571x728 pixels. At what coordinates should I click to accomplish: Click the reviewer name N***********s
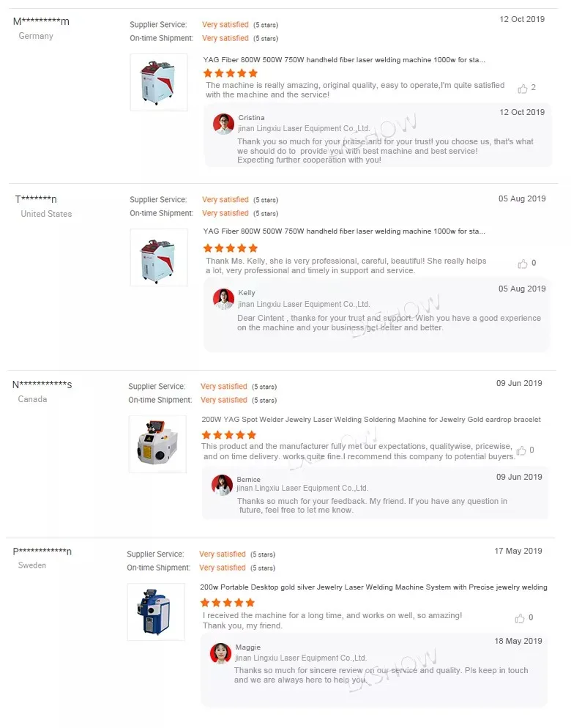[x=42, y=385]
